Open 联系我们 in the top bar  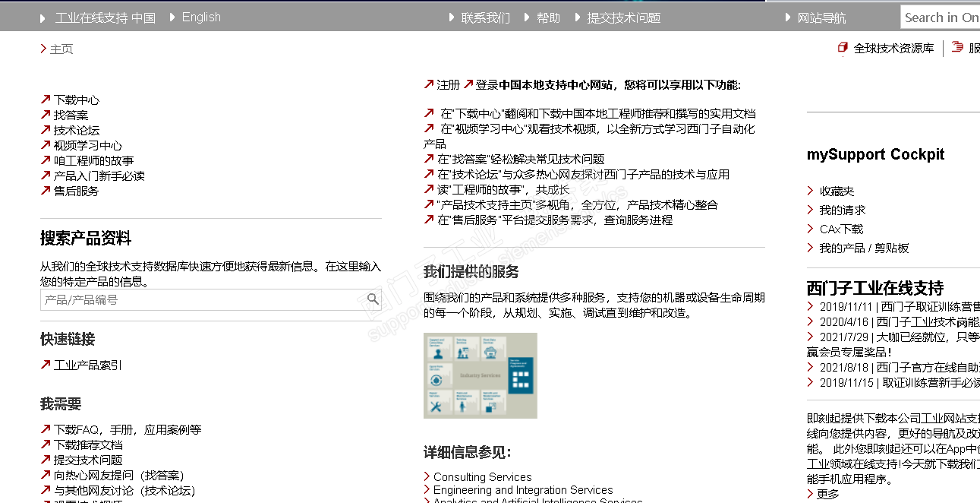tap(486, 17)
